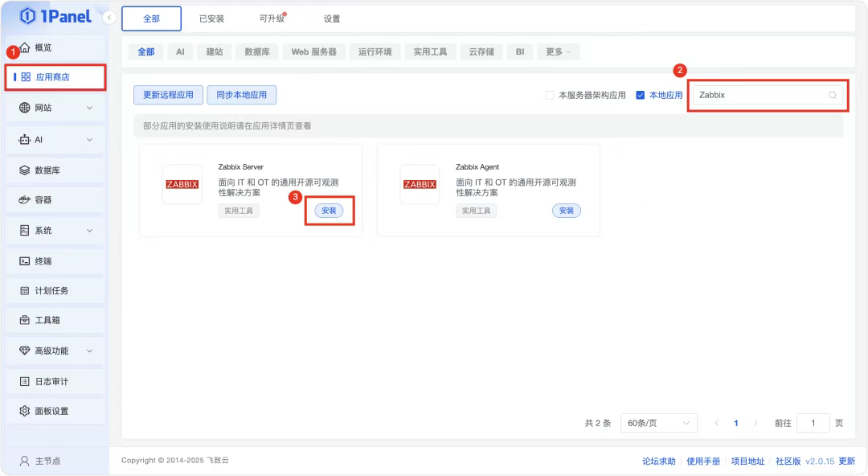Select page 1 in pagination
868x476 pixels.
735,423
